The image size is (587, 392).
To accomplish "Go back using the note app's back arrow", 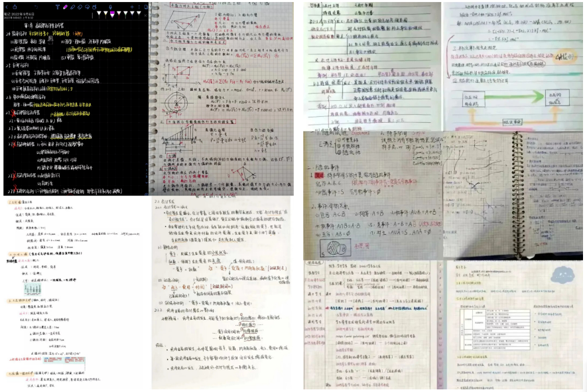I will 7,7.
